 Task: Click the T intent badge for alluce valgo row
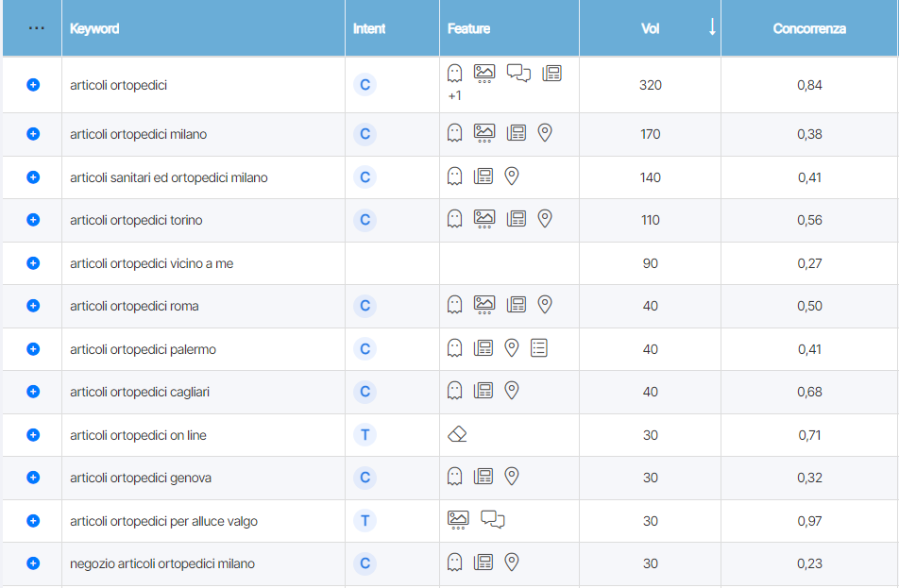pos(365,521)
